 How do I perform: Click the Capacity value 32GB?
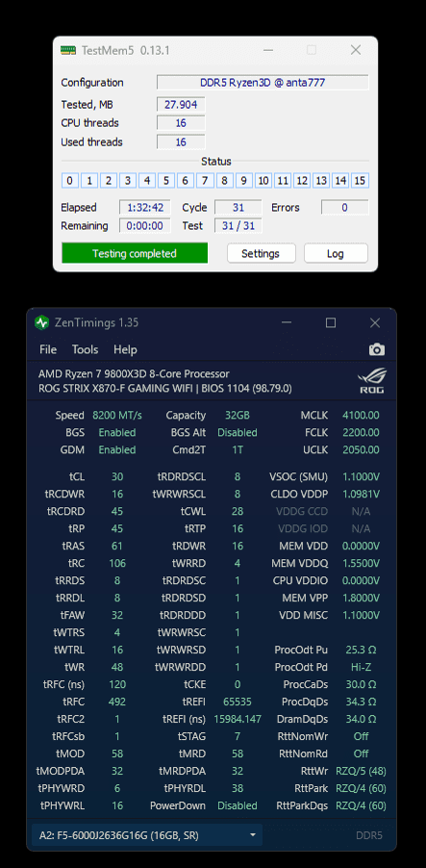click(x=238, y=415)
